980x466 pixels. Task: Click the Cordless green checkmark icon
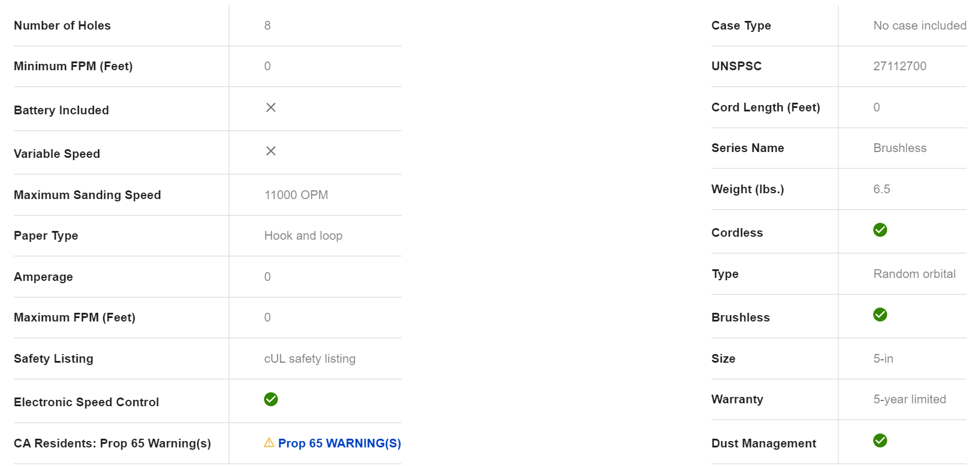click(880, 230)
